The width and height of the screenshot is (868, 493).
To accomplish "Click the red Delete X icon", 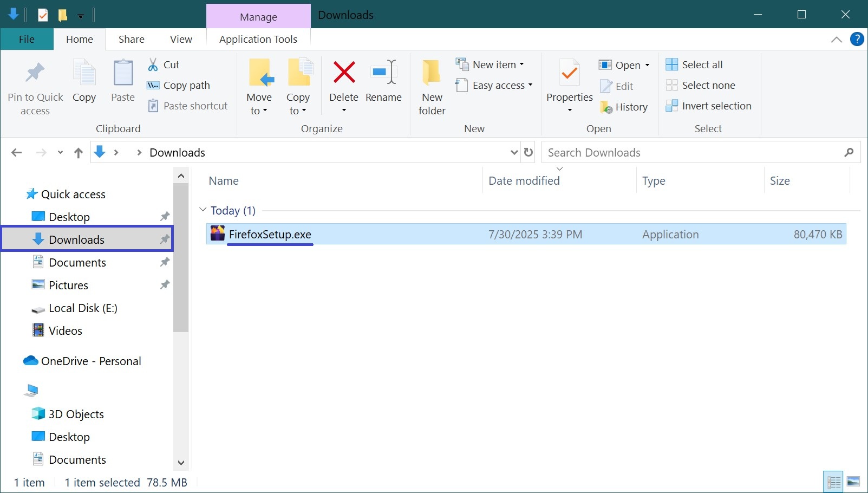I will [344, 72].
